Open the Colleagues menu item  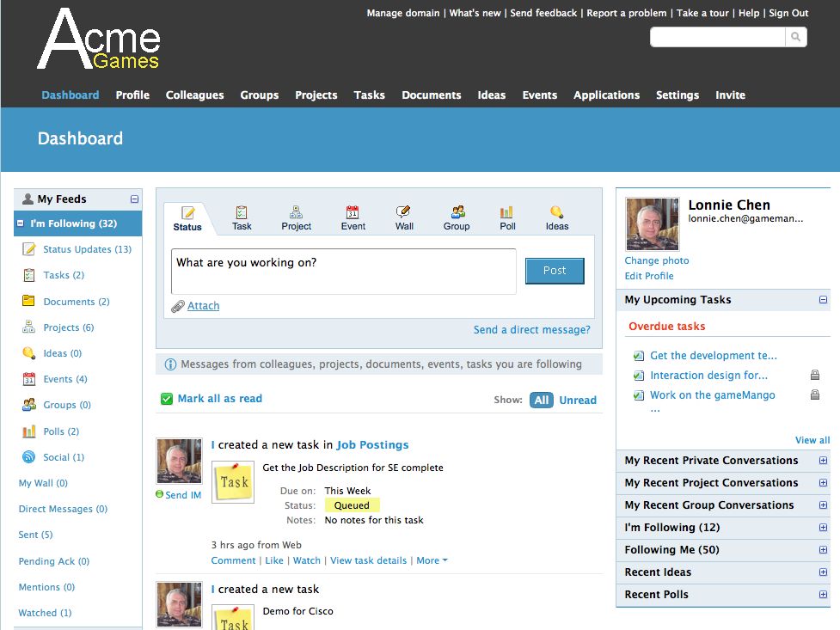[194, 95]
